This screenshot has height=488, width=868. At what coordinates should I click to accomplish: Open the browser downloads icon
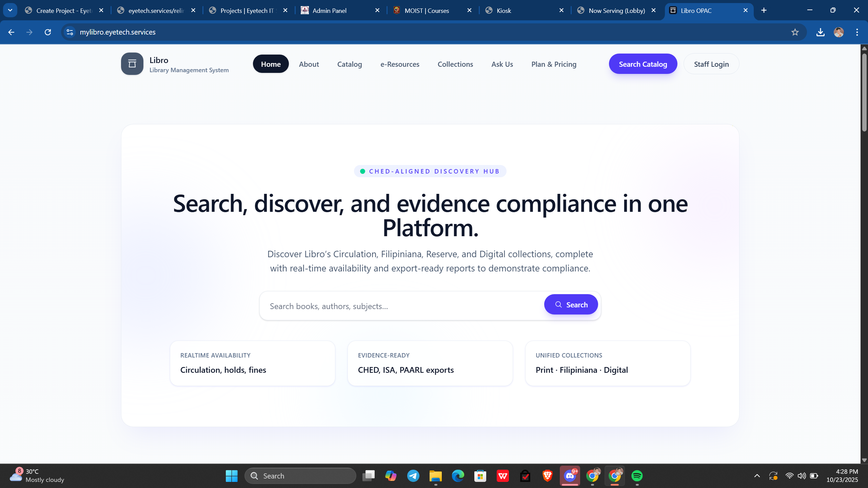point(820,32)
